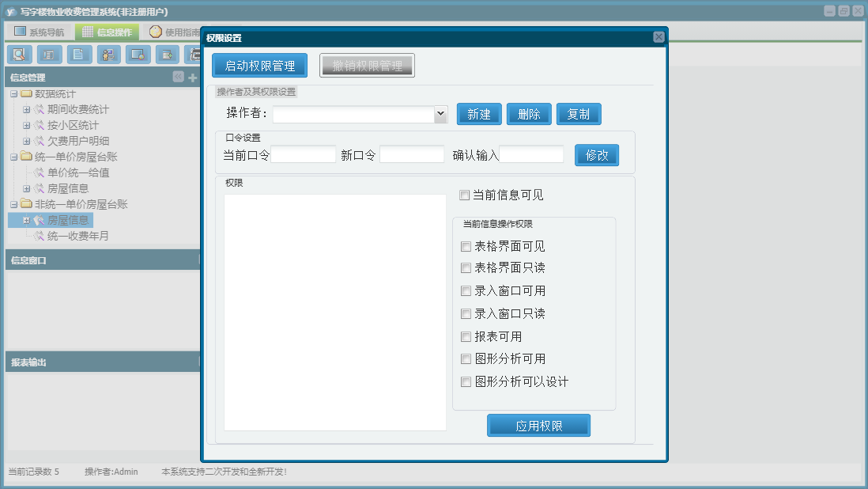Click the 数据统计 folder icon
The height and width of the screenshot is (489, 868).
(26, 93)
